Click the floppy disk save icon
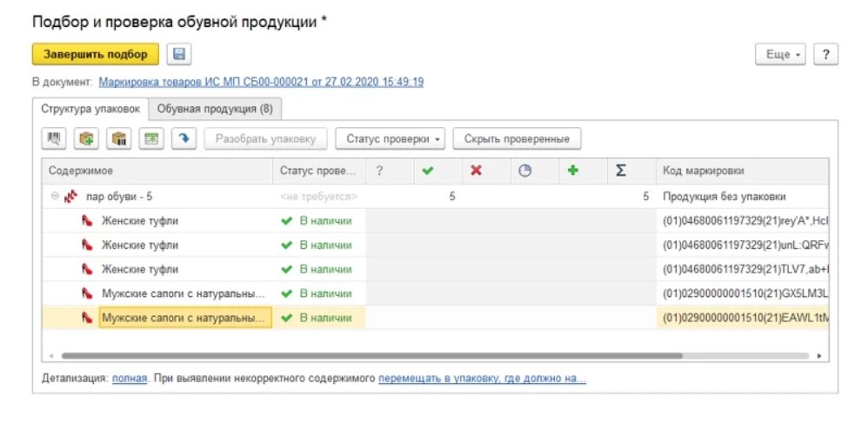The height and width of the screenshot is (424, 868). coord(179,54)
